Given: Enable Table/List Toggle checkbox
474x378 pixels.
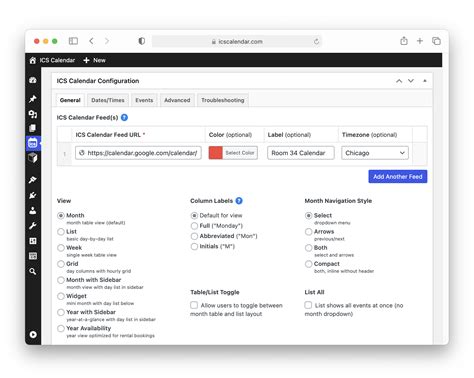Looking at the screenshot, I should coord(194,305).
